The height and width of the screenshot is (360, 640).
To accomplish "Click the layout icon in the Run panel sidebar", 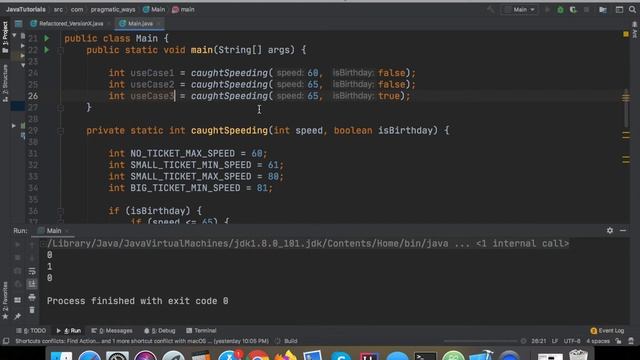I will coord(18,300).
